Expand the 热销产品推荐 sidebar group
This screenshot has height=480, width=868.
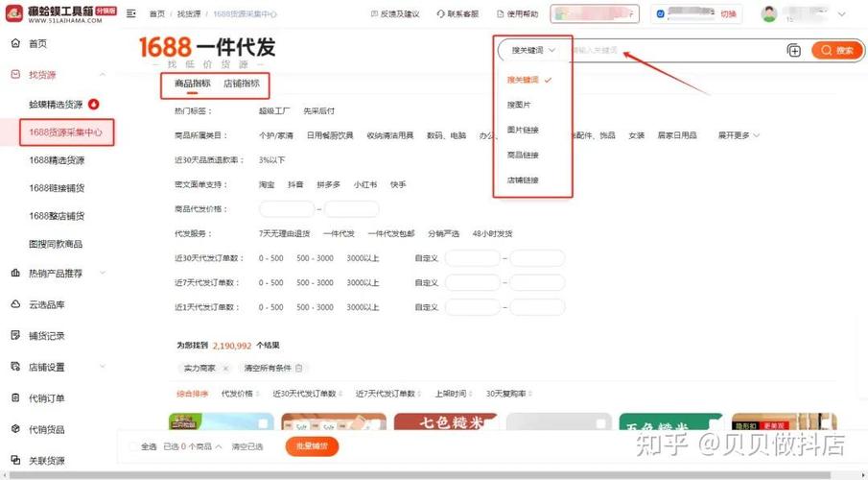pos(103,274)
